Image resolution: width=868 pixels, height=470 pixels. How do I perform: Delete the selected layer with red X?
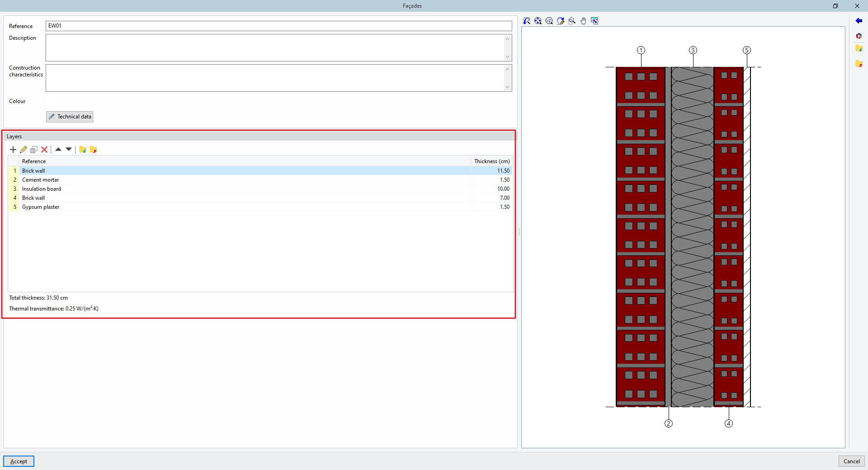click(x=44, y=150)
